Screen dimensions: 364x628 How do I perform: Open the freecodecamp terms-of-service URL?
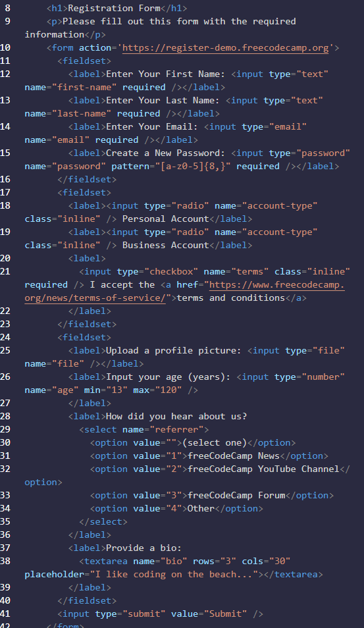(184, 291)
